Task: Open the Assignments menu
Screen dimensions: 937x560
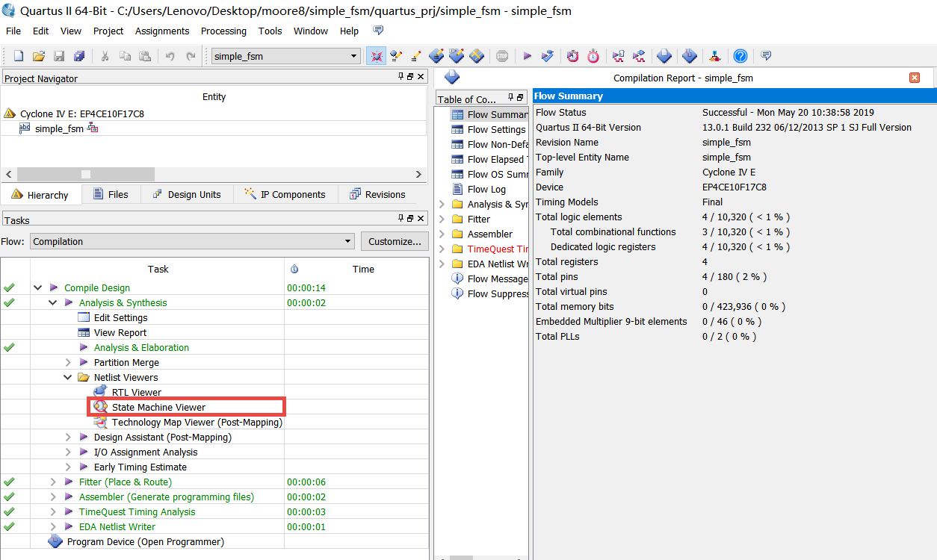Action: pos(162,31)
